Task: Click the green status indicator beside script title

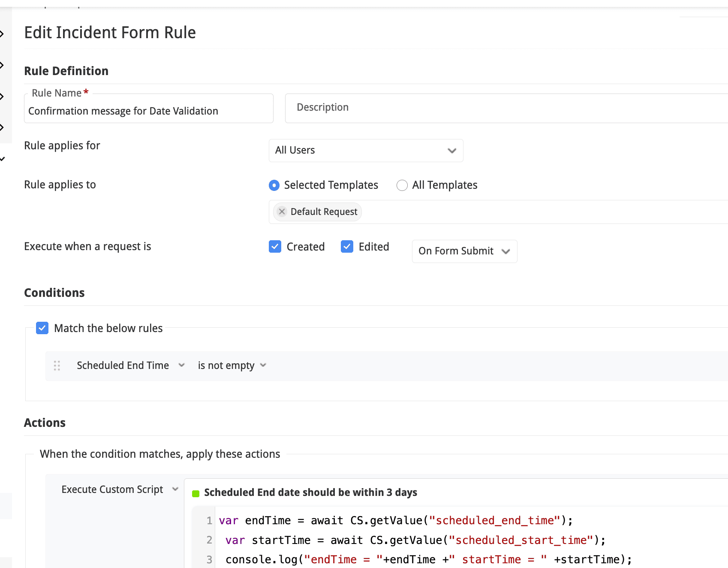Action: (196, 493)
